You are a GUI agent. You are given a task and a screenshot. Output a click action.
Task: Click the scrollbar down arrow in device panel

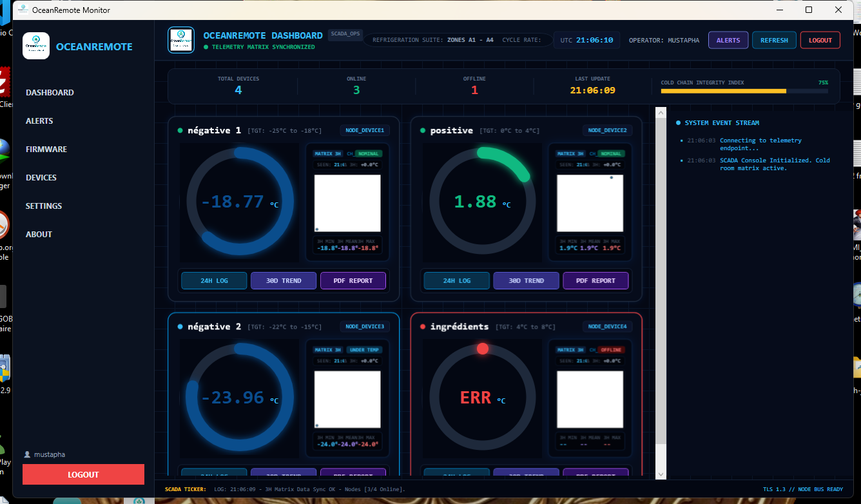pos(661,474)
